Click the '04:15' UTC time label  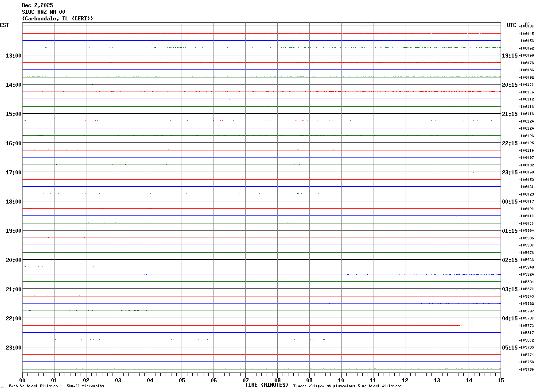pos(509,318)
